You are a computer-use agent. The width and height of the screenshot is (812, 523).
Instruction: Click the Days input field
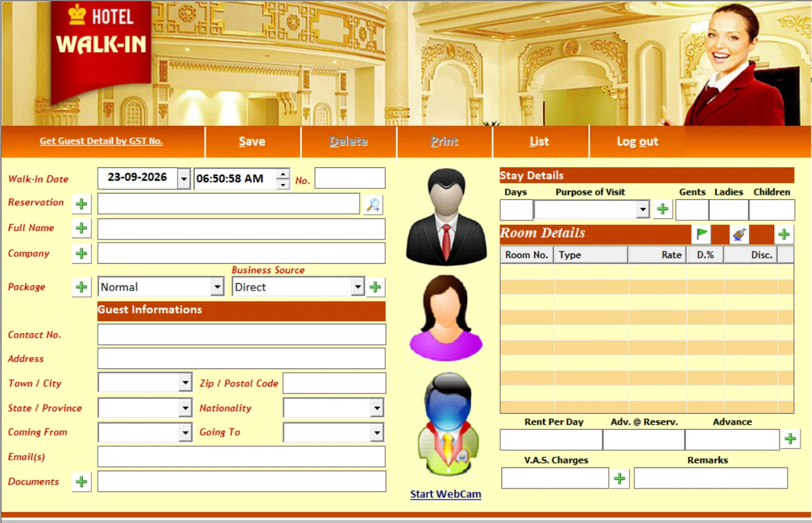point(516,209)
